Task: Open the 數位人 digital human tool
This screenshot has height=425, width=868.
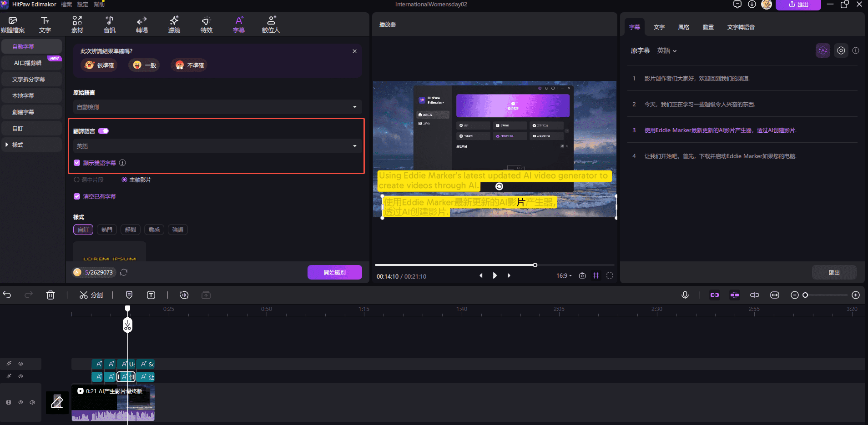Action: [x=271, y=25]
